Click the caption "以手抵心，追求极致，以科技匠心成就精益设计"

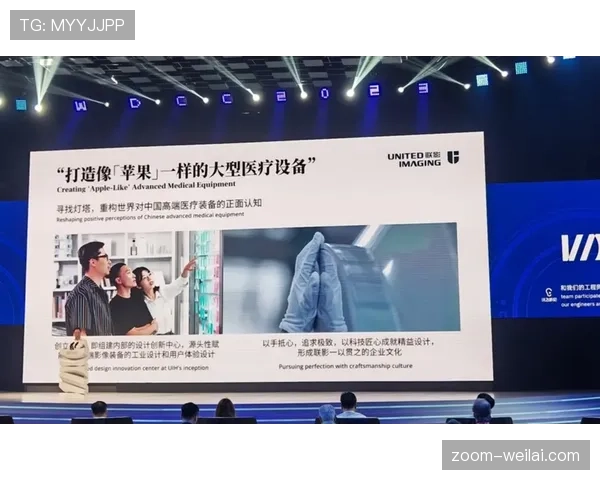click(x=349, y=342)
